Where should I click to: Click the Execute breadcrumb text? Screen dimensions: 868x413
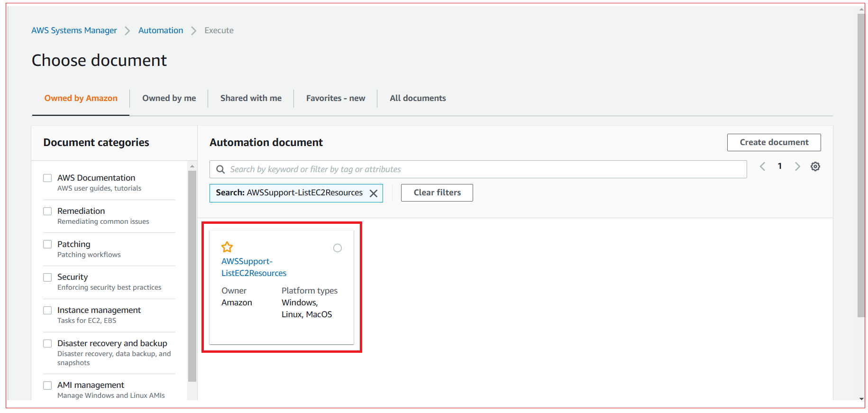coord(219,30)
